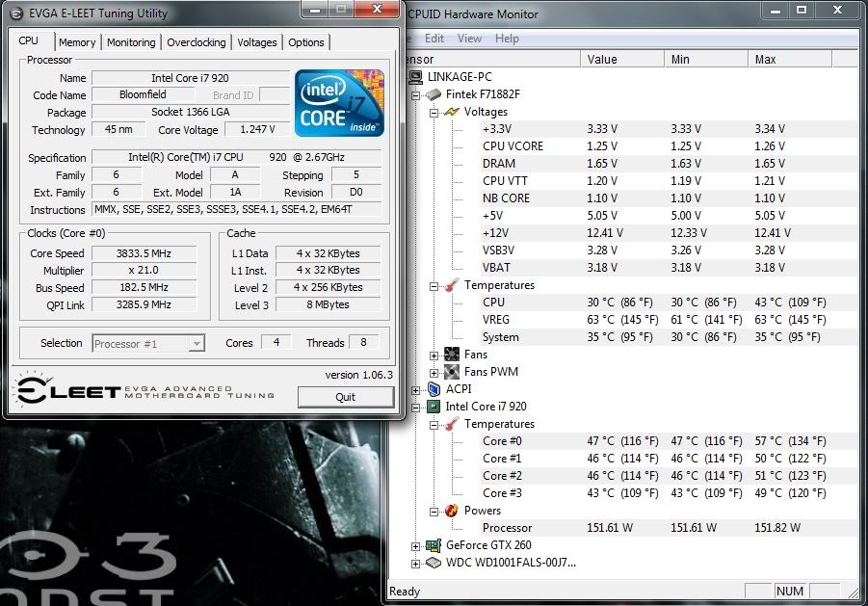Switch to the Memory tab
The height and width of the screenshot is (606, 868).
77,42
